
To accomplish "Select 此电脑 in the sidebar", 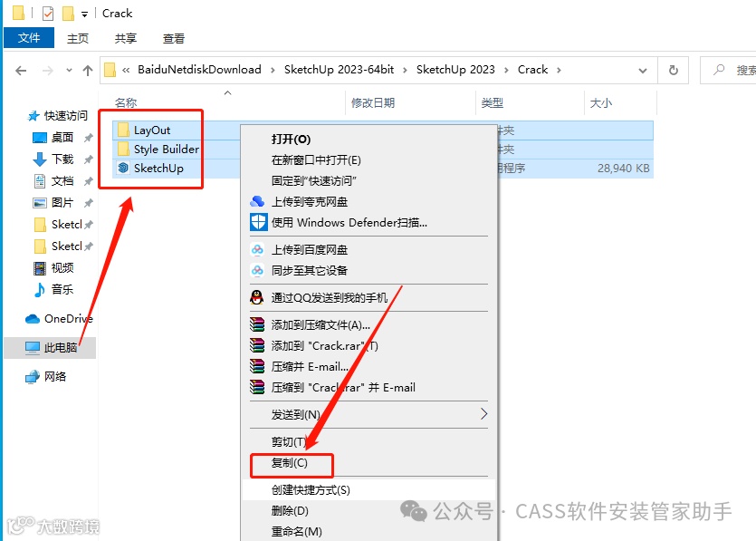I will (x=51, y=347).
